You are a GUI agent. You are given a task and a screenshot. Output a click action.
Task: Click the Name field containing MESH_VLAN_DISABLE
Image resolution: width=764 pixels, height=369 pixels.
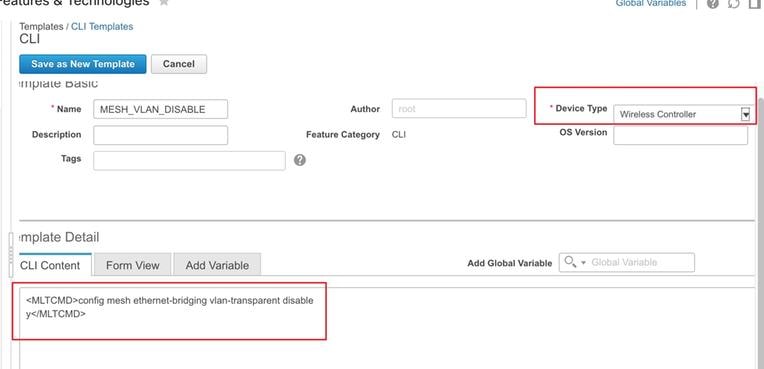160,109
